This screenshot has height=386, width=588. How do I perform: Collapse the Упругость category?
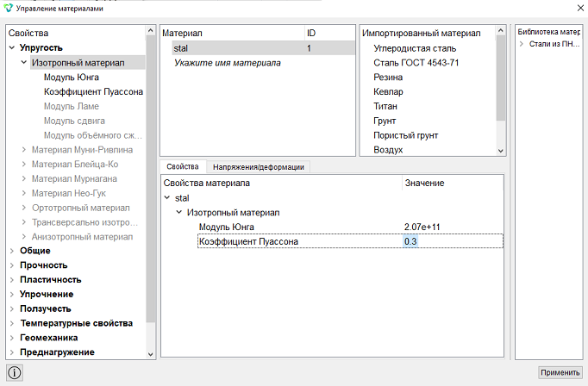click(x=12, y=47)
